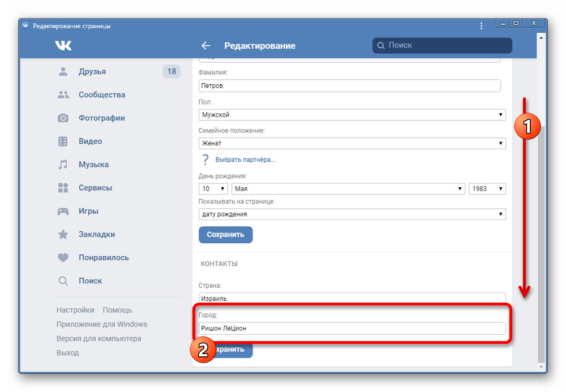Click the VK logo in header
Image resolution: width=566 pixels, height=392 pixels.
click(63, 45)
